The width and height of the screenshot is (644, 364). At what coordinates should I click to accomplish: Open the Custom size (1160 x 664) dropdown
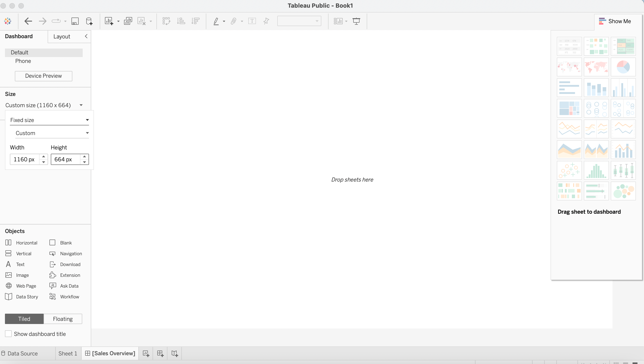[44, 105]
